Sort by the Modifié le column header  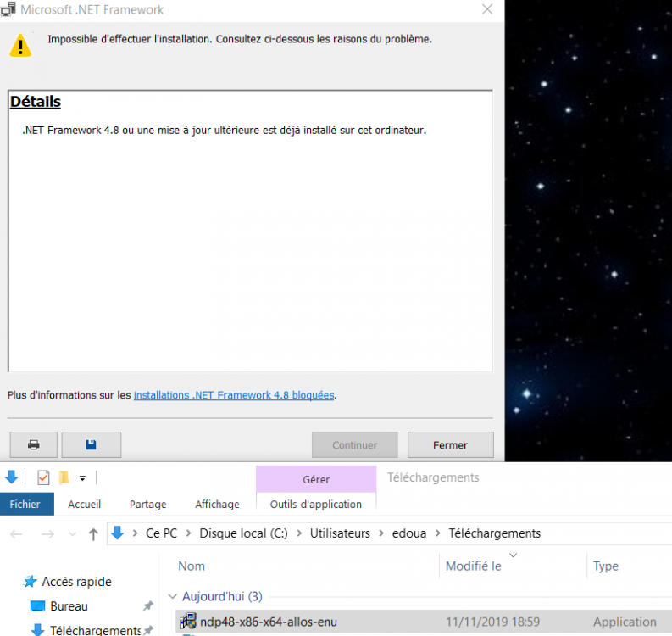coord(474,566)
